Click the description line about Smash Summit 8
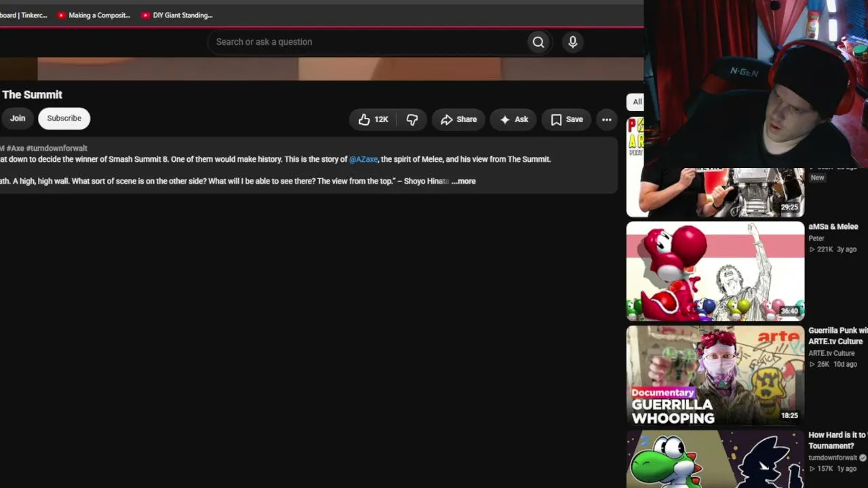The height and width of the screenshot is (488, 868). [x=275, y=159]
